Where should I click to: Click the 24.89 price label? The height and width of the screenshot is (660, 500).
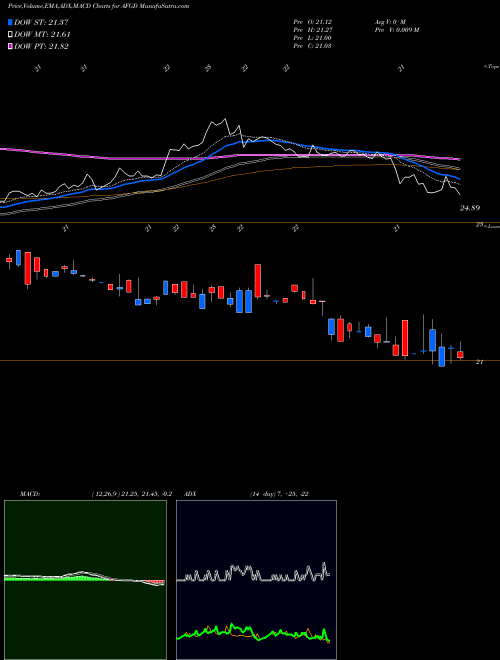[470, 208]
